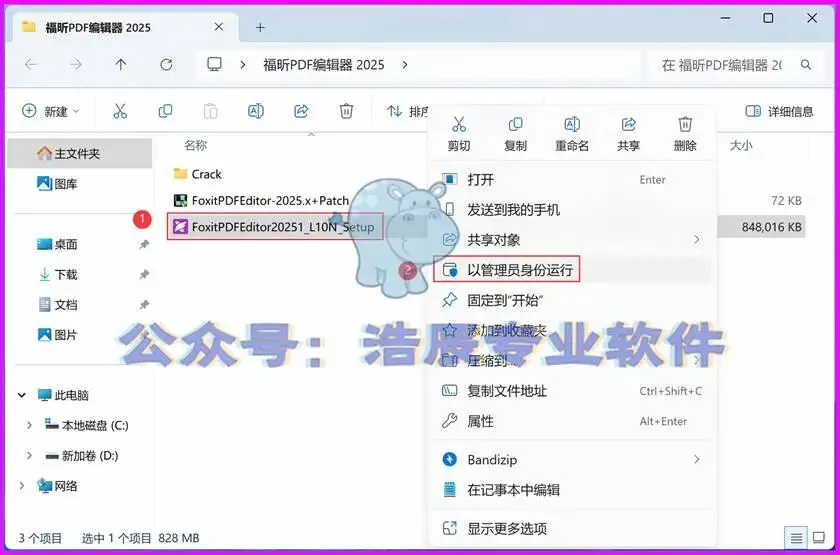Choose 重命名 in the context menu
The image size is (840, 555).
pyautogui.click(x=572, y=134)
